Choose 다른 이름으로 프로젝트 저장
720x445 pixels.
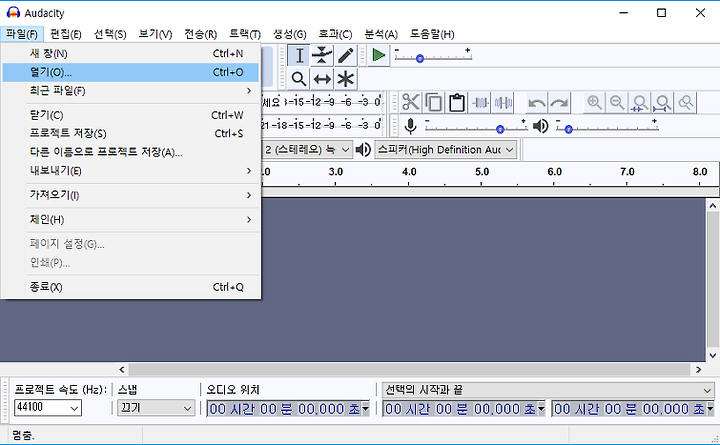tap(130, 152)
